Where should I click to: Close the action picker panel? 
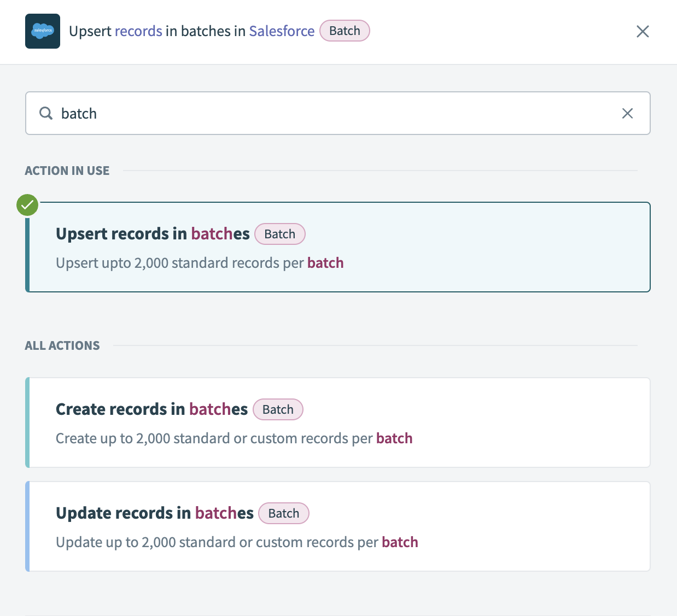click(643, 31)
